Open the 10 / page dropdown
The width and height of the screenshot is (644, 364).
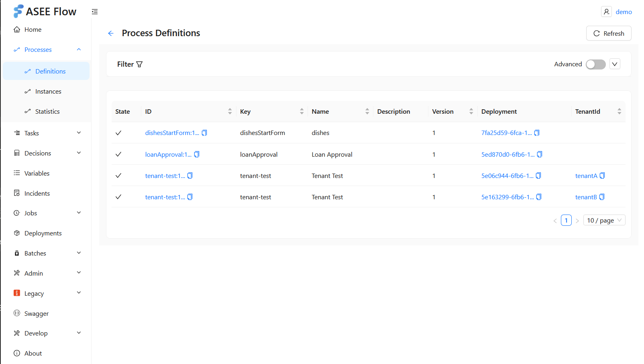pyautogui.click(x=604, y=220)
